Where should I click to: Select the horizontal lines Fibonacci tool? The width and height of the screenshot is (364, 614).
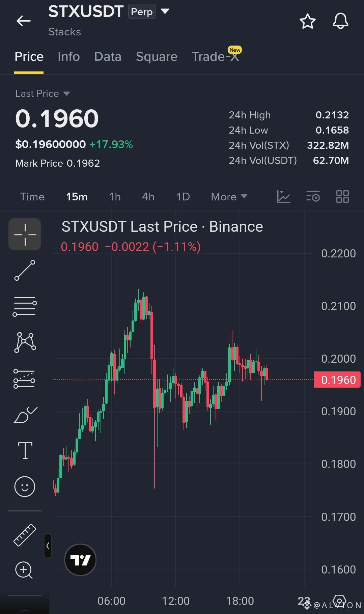(25, 306)
